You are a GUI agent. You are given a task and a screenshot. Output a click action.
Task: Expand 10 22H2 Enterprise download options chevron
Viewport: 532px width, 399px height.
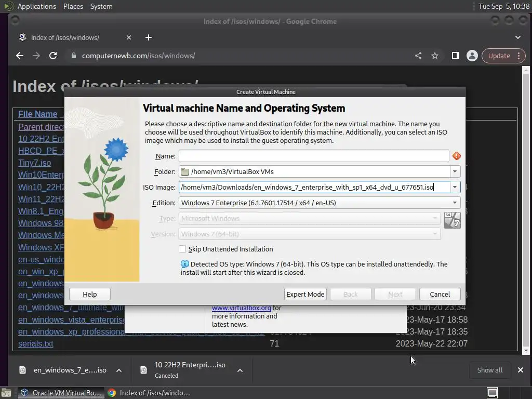[x=240, y=370]
